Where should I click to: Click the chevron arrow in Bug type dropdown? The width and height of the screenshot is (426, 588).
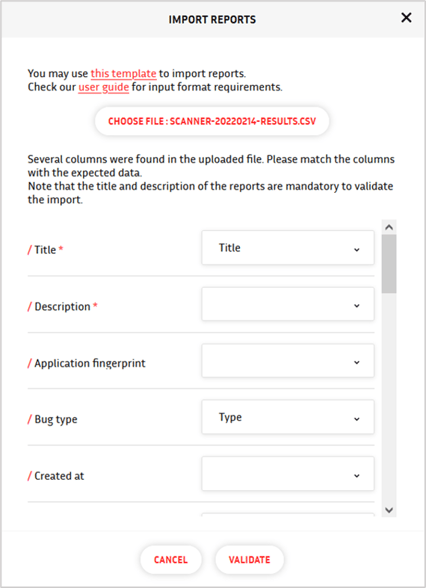pos(357,419)
